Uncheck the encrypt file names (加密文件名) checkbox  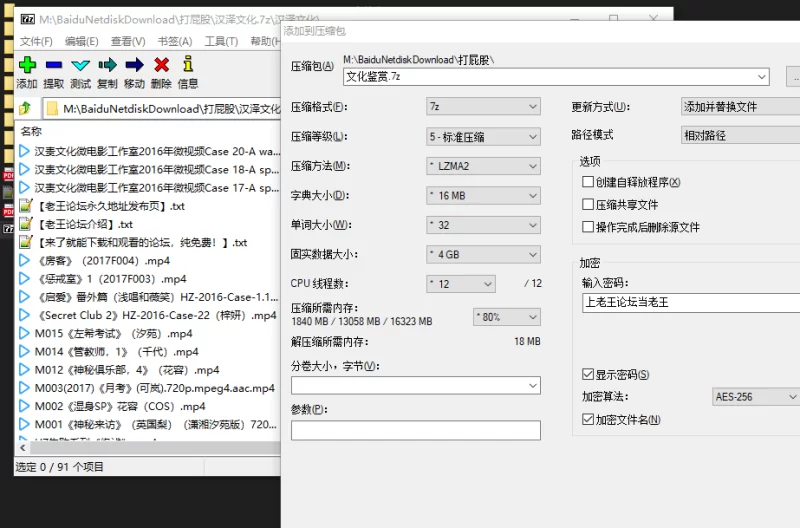tap(588, 420)
